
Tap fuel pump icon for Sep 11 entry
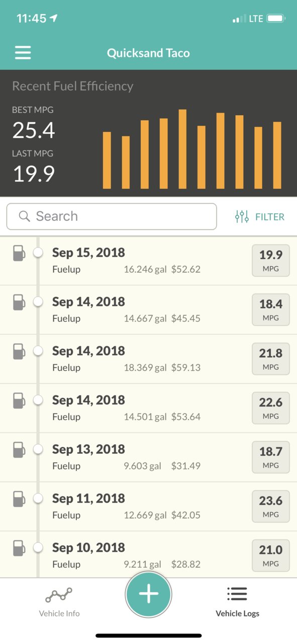19,499
